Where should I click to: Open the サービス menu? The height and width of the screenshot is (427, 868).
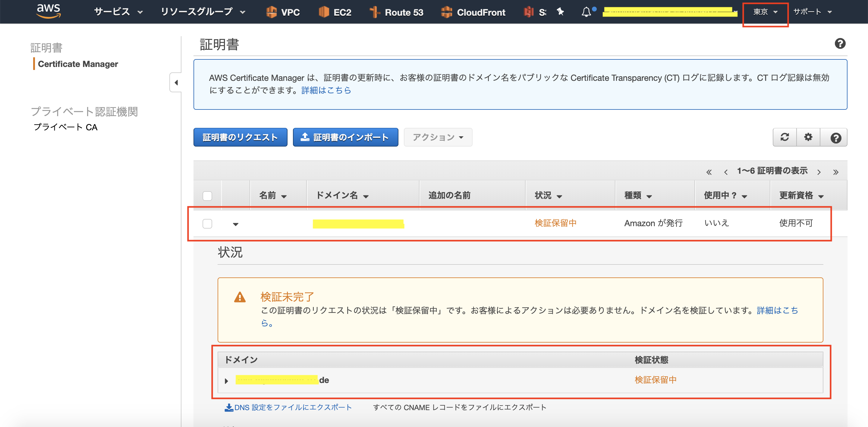(118, 12)
